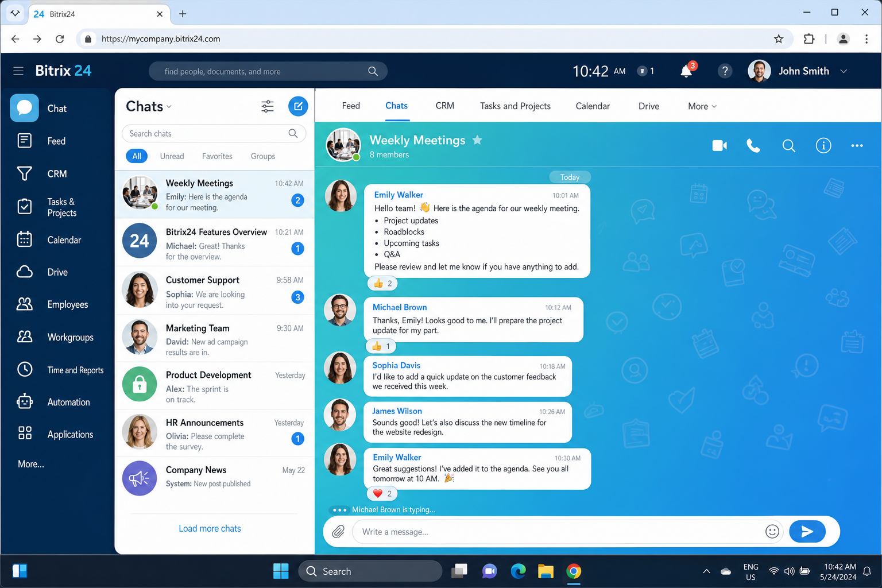Click Load more chats link

coord(210,528)
